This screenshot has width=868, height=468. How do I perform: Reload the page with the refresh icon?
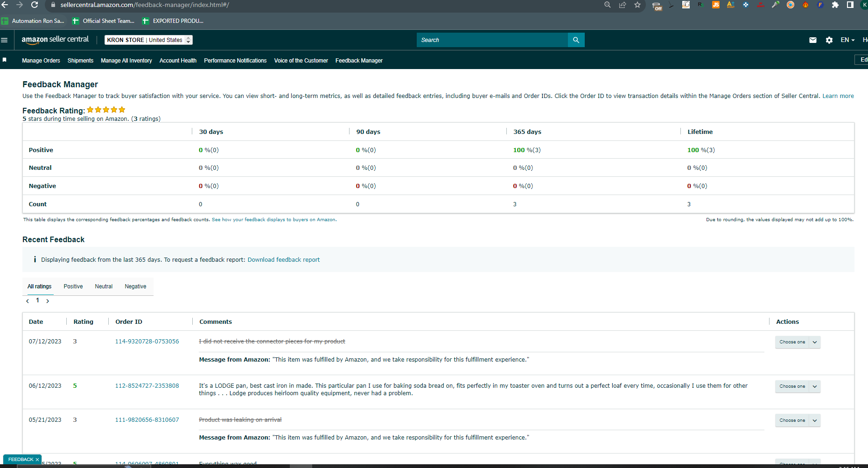pyautogui.click(x=35, y=5)
